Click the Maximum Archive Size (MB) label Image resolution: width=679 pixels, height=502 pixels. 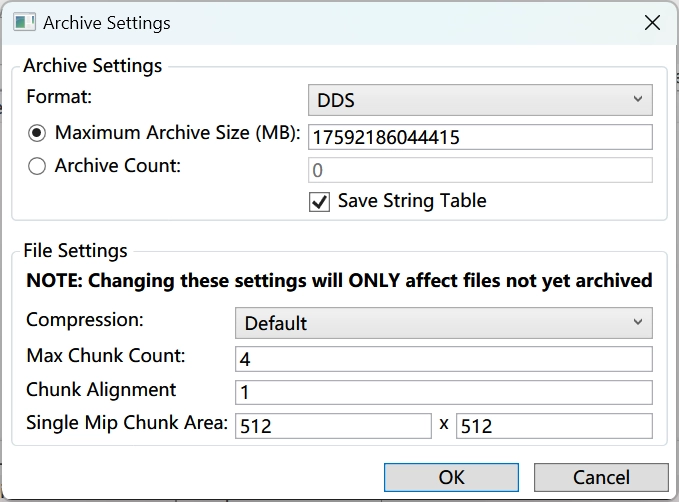[x=178, y=133]
